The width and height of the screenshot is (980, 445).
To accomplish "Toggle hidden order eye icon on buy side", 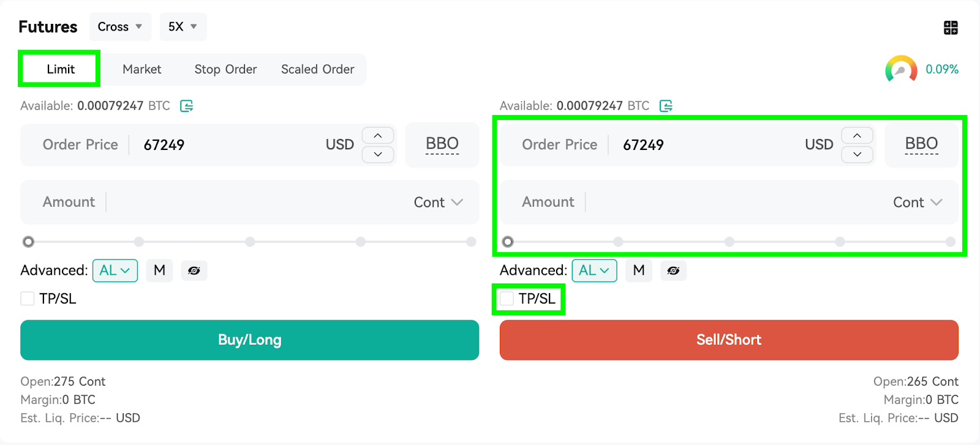I will [x=194, y=271].
